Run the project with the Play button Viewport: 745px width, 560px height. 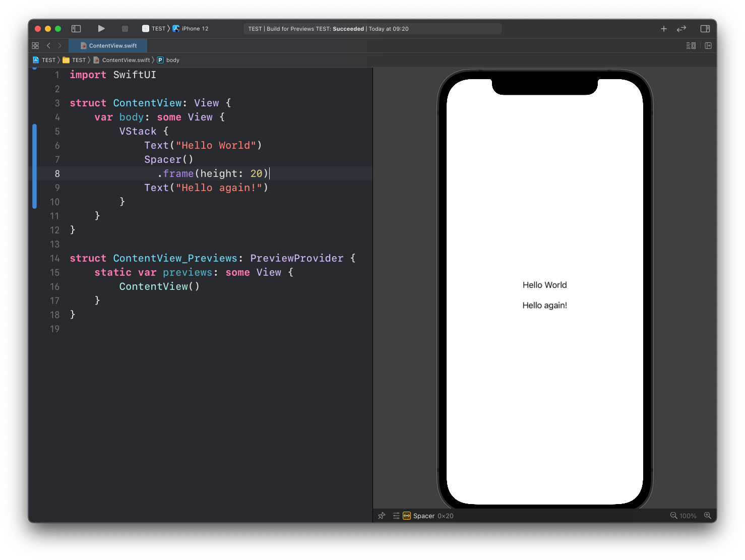coord(101,29)
